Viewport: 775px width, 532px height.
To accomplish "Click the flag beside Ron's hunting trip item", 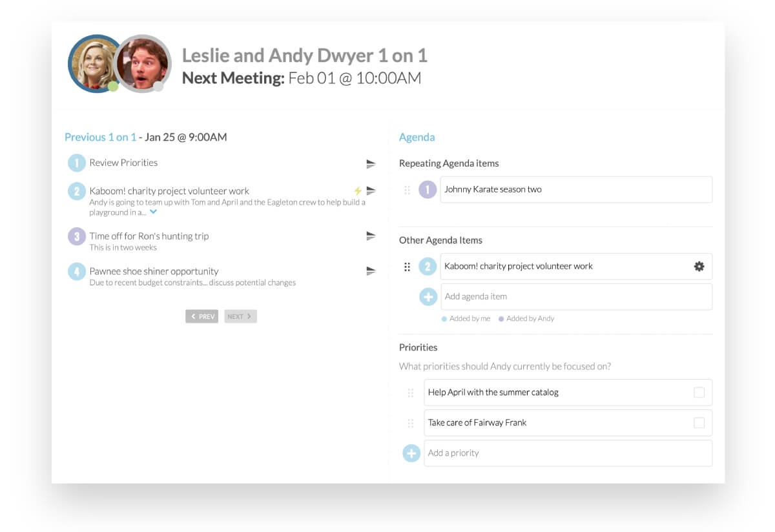I will click(x=371, y=236).
